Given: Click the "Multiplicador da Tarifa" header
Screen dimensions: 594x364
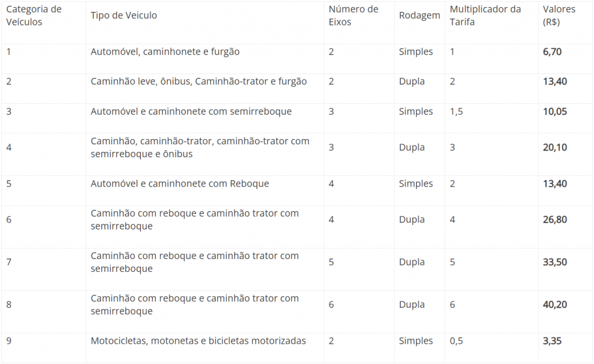Looking at the screenshot, I should pos(485,16).
